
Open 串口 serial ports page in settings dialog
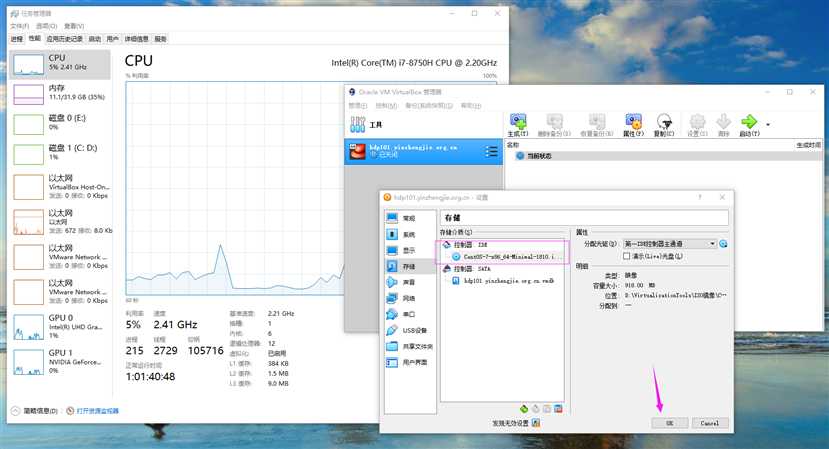point(410,314)
